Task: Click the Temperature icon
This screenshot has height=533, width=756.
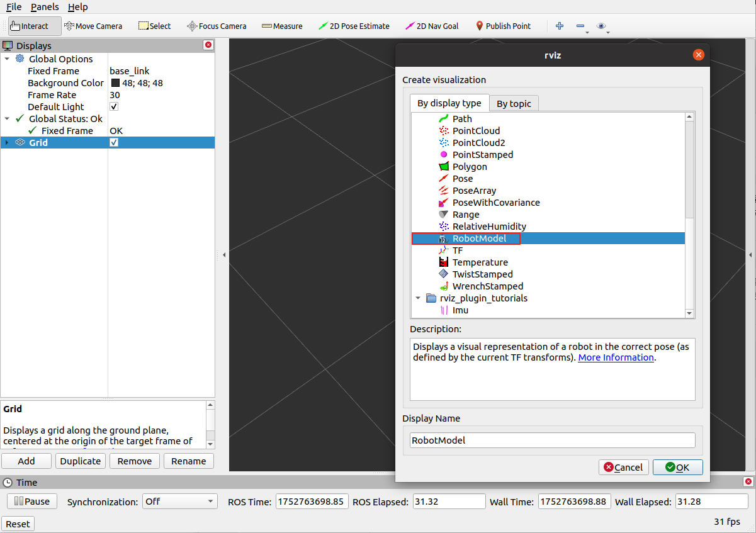Action: (444, 262)
